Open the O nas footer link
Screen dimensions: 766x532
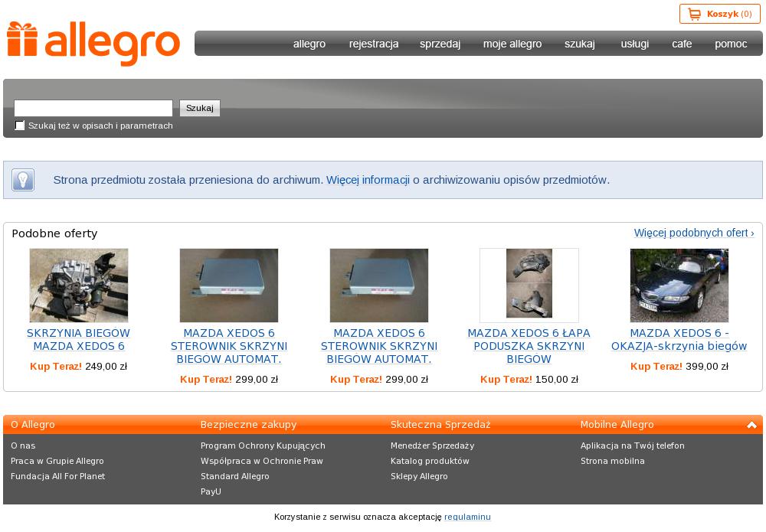pos(23,446)
